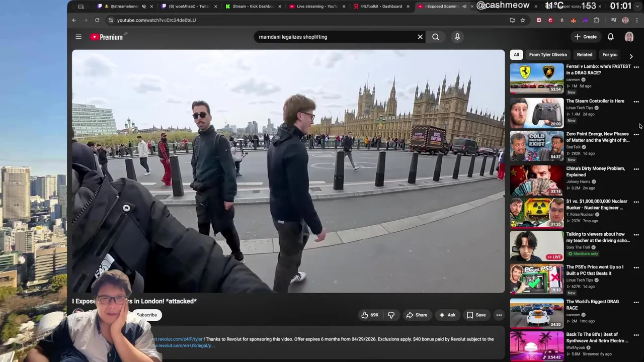The width and height of the screenshot is (644, 362).
Task: Open options for PS5's Price video
Action: pos(636,267)
